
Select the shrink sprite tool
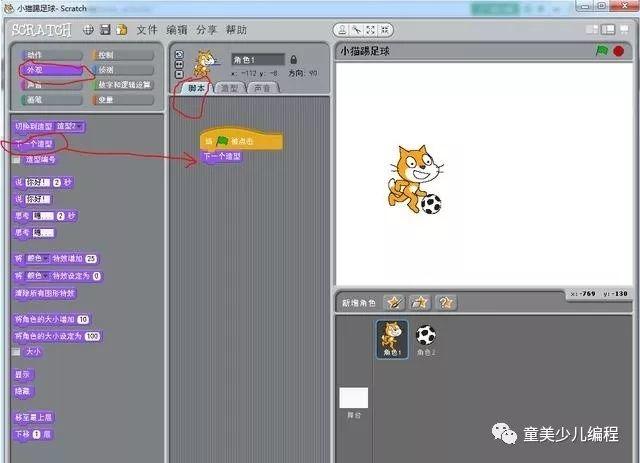[384, 30]
